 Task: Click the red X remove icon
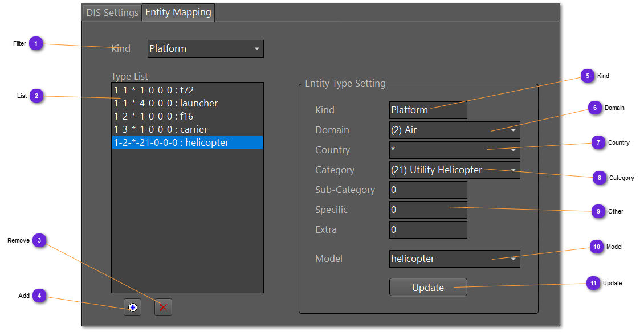[163, 308]
